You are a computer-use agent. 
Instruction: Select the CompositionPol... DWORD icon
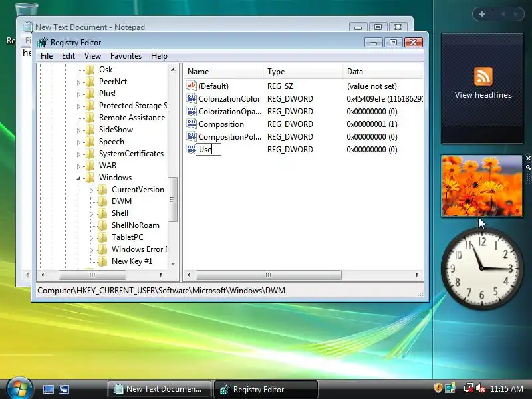(192, 136)
